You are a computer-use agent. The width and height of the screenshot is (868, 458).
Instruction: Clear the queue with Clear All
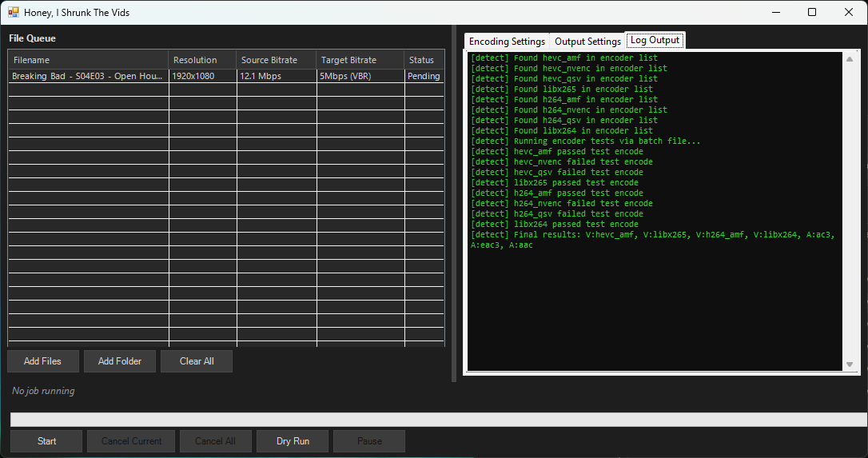pos(197,361)
